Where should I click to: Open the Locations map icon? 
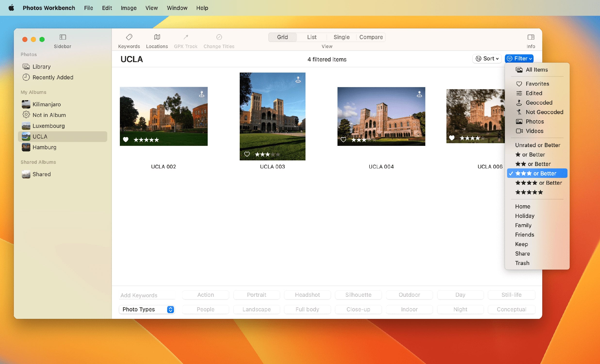[157, 37]
